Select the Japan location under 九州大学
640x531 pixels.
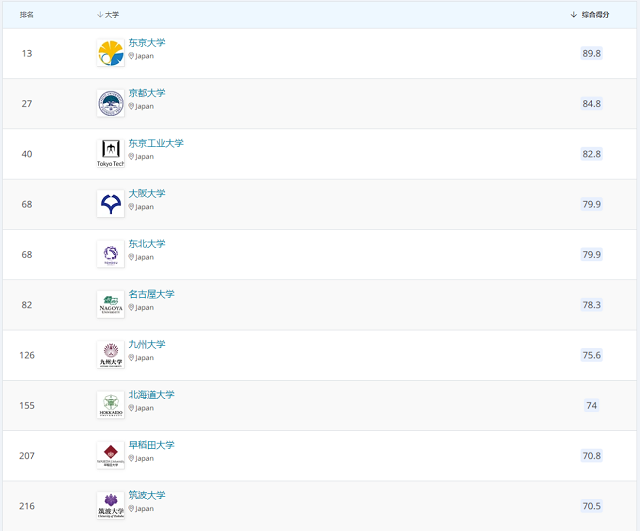[x=141, y=358]
